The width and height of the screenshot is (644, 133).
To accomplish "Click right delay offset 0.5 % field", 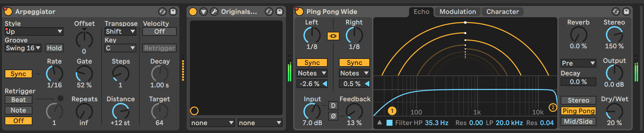I will point(352,84).
